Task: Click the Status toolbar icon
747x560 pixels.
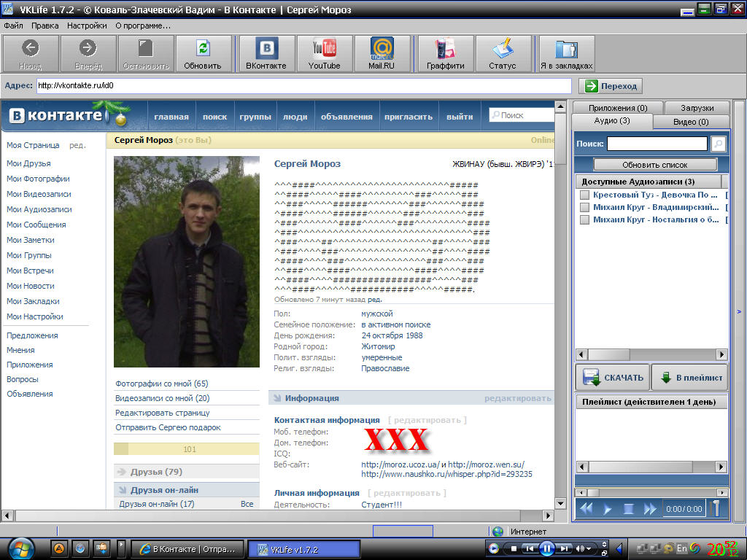Action: (502, 49)
